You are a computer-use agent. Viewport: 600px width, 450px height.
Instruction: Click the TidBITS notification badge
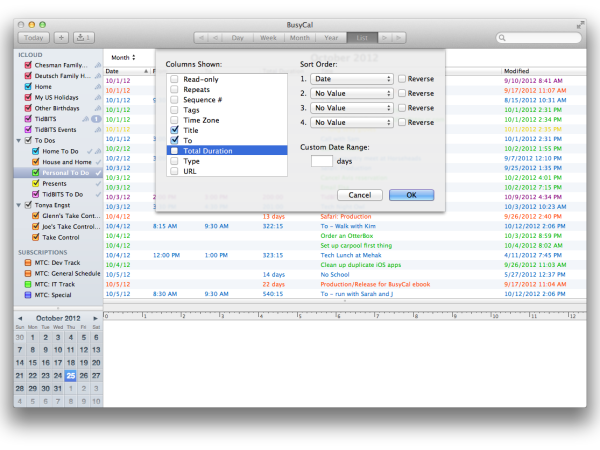[x=96, y=119]
